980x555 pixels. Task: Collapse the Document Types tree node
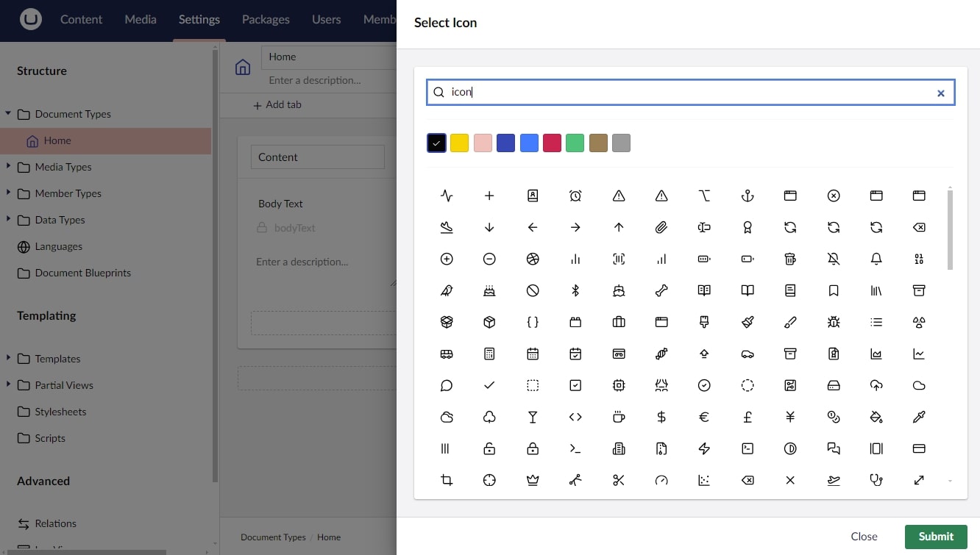[x=7, y=114]
